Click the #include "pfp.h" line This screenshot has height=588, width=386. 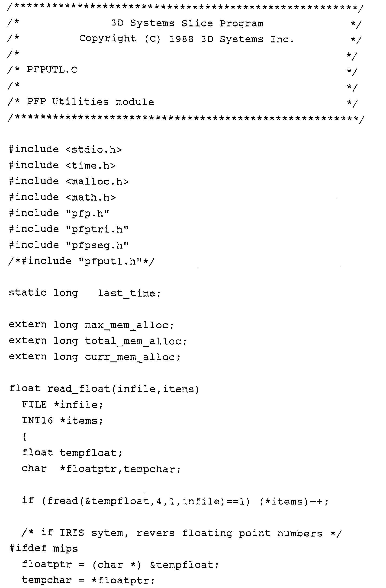click(x=59, y=213)
